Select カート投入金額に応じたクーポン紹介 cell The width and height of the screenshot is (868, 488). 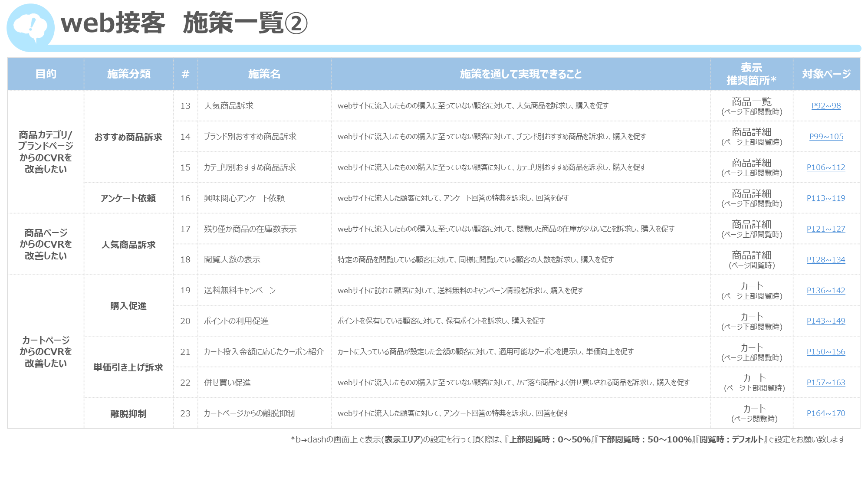click(264, 352)
